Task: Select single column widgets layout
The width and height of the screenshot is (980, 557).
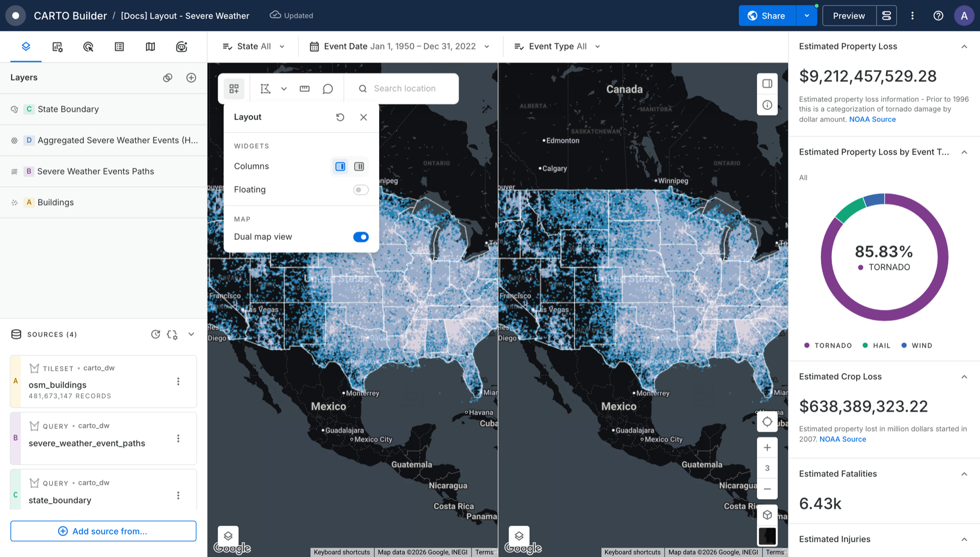Action: coord(340,167)
